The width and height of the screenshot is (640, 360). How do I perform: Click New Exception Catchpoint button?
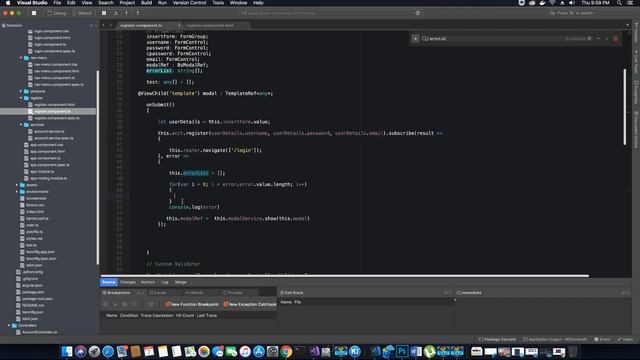click(250, 304)
